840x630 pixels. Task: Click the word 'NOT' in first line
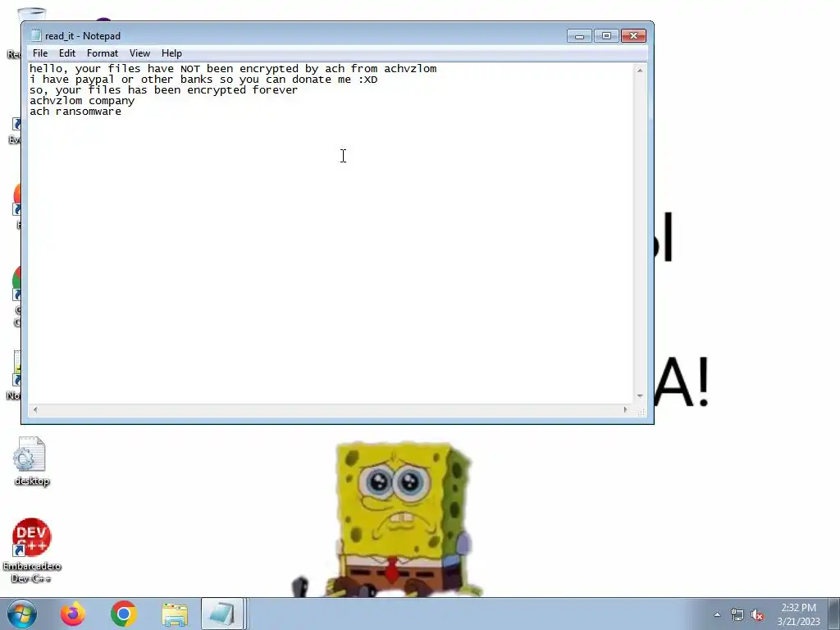pos(190,69)
